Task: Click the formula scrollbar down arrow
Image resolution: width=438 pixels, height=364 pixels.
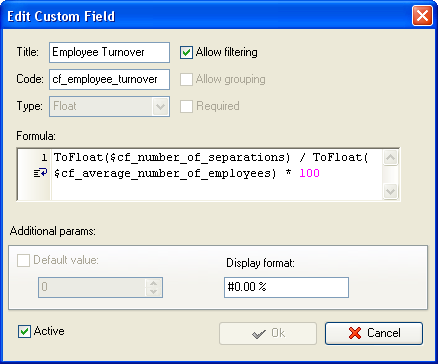Action: tap(390, 191)
